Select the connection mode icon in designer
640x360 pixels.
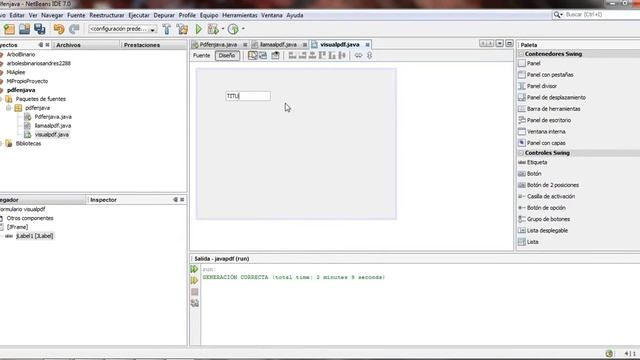tap(263, 55)
